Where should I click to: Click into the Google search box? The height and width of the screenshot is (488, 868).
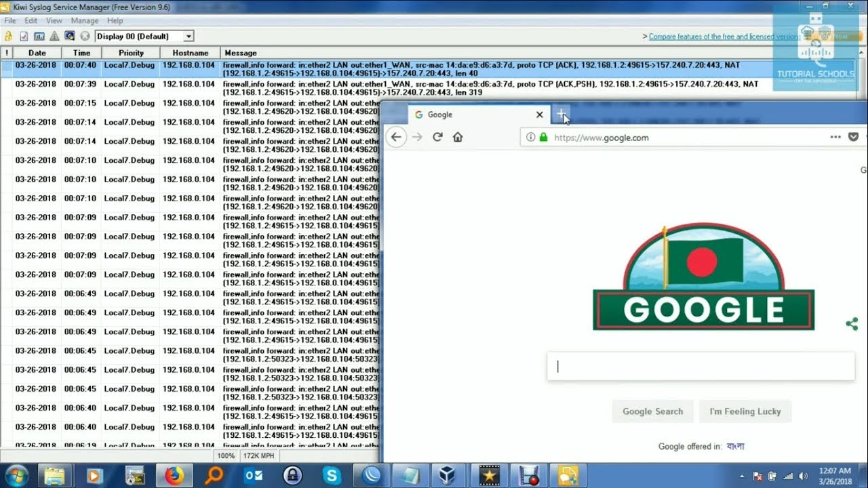click(x=701, y=366)
